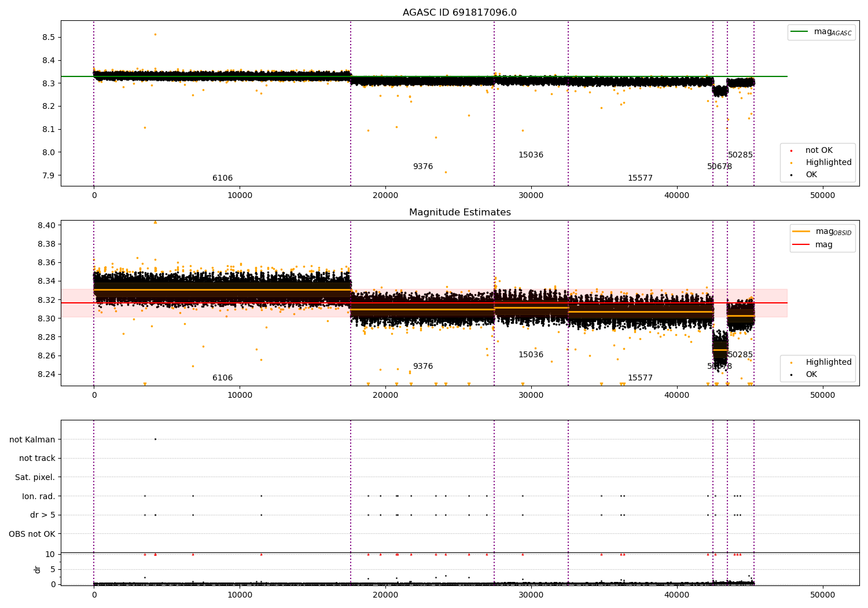Select obsid label "15577" in the top plot

tap(640, 178)
